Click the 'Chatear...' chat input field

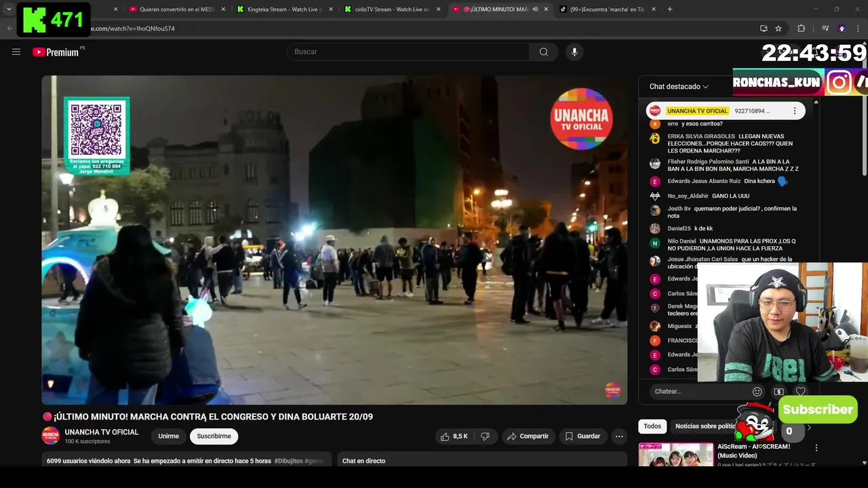click(x=698, y=391)
